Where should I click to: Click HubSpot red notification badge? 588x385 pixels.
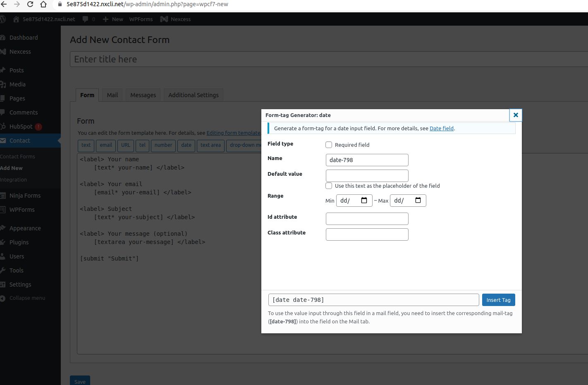coord(38,127)
